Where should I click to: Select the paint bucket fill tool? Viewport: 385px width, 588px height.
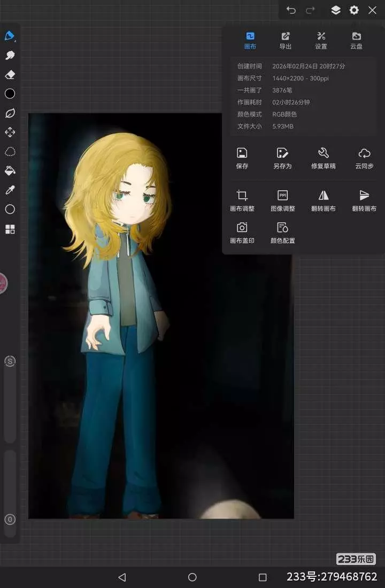coord(10,171)
